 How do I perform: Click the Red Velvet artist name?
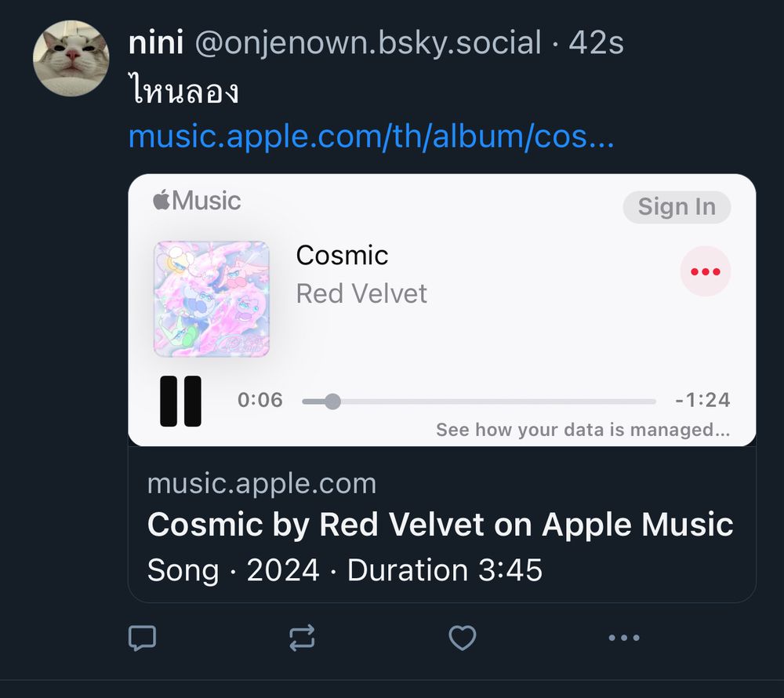point(361,294)
